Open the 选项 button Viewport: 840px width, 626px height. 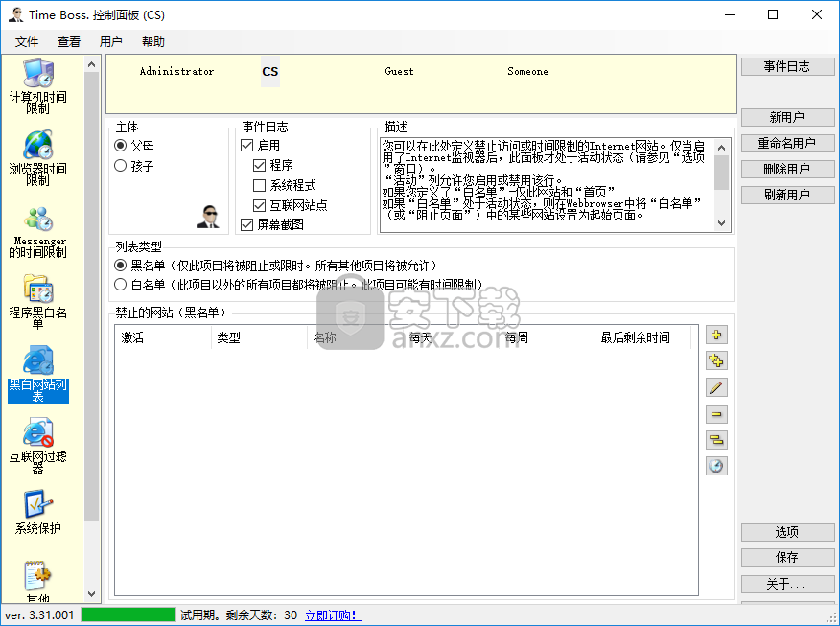point(787,532)
